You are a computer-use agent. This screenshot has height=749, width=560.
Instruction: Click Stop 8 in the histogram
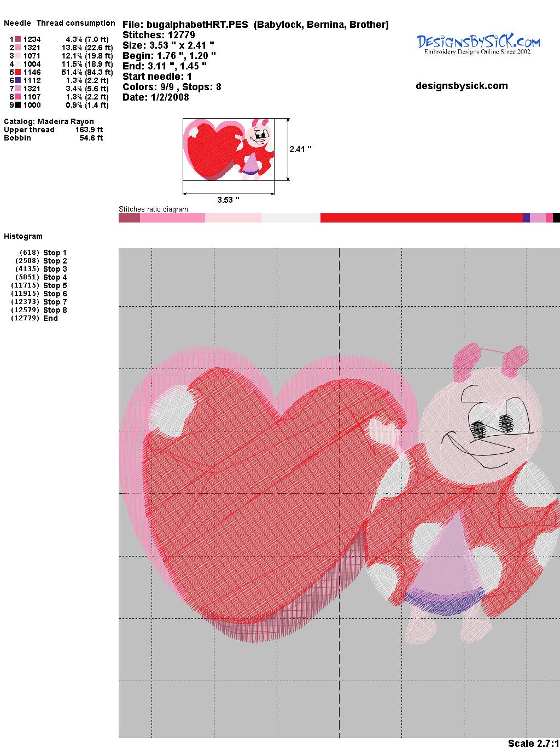(x=55, y=310)
